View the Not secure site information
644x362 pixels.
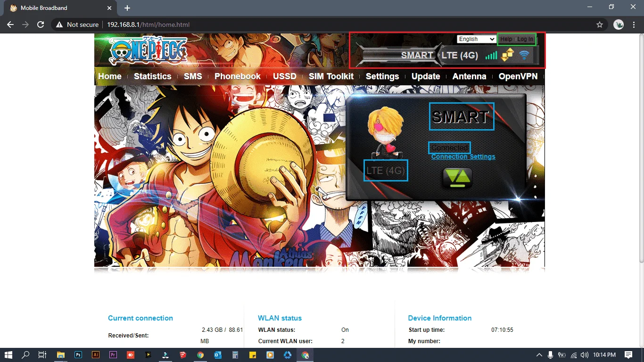click(x=77, y=25)
